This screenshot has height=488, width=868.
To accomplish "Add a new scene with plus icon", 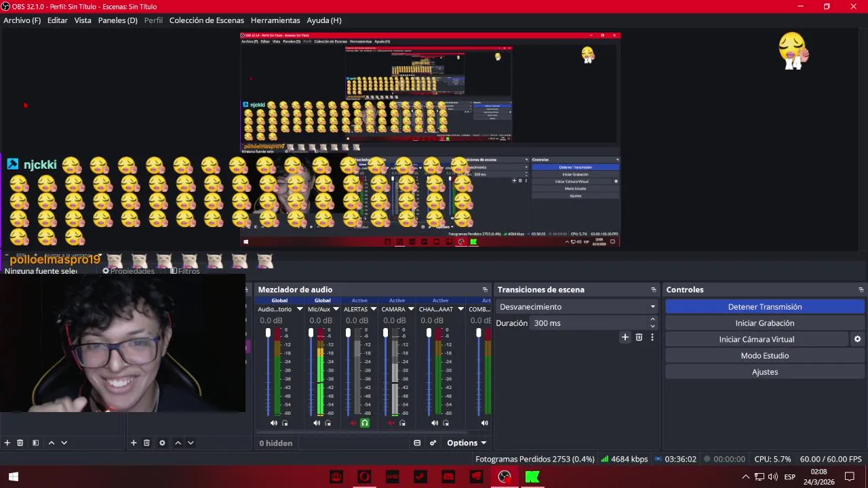I will click(x=7, y=443).
